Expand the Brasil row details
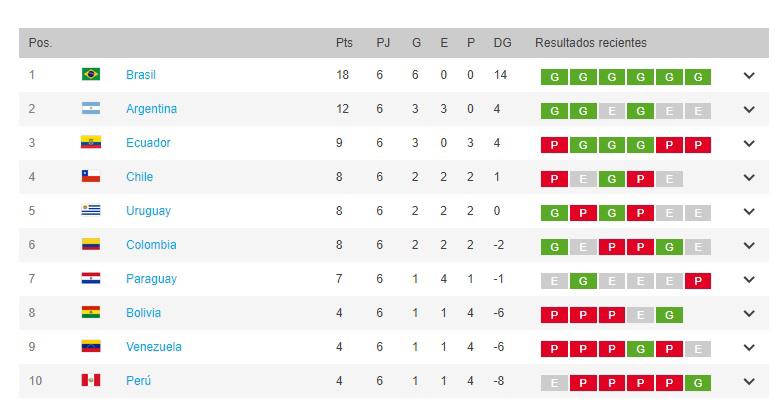 coord(749,75)
